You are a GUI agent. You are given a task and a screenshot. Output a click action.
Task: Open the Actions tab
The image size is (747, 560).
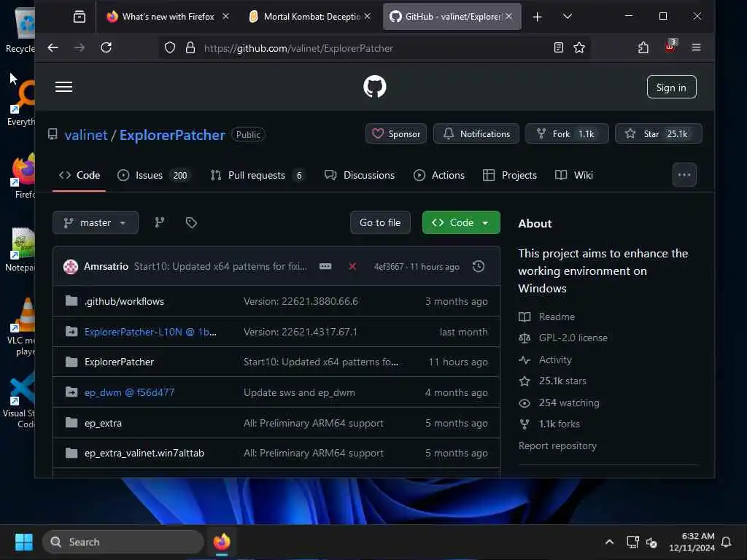click(x=439, y=175)
